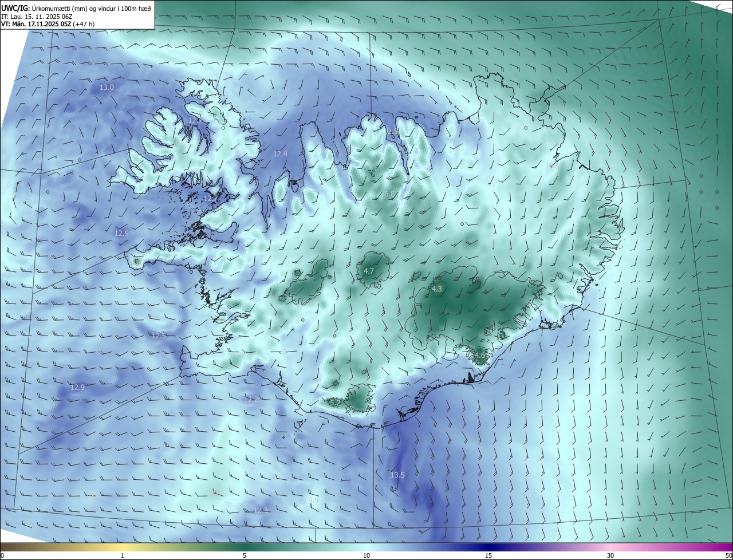This screenshot has height=560, width=733.
Task: Click the 6.8 value in north Iceland
Action: tap(389, 195)
